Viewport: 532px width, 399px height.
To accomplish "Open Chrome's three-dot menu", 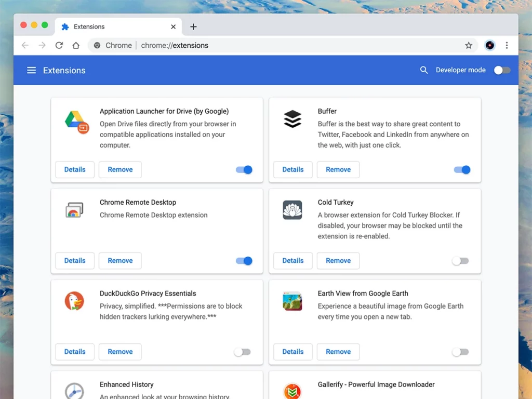I will point(507,45).
